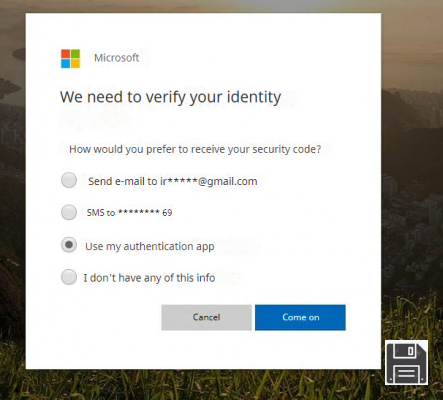Image resolution: width=443 pixels, height=400 pixels.
Task: Click the label SMS to ******** 69
Action: point(129,212)
